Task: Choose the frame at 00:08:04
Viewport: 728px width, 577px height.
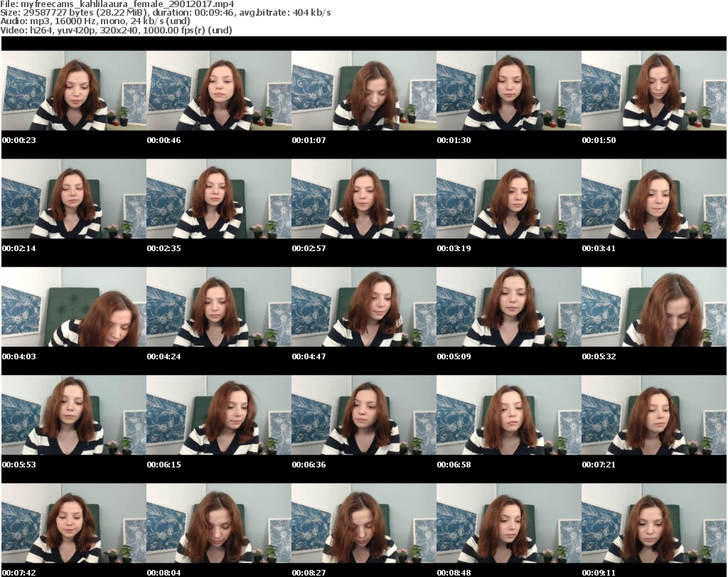Action: pos(219,524)
